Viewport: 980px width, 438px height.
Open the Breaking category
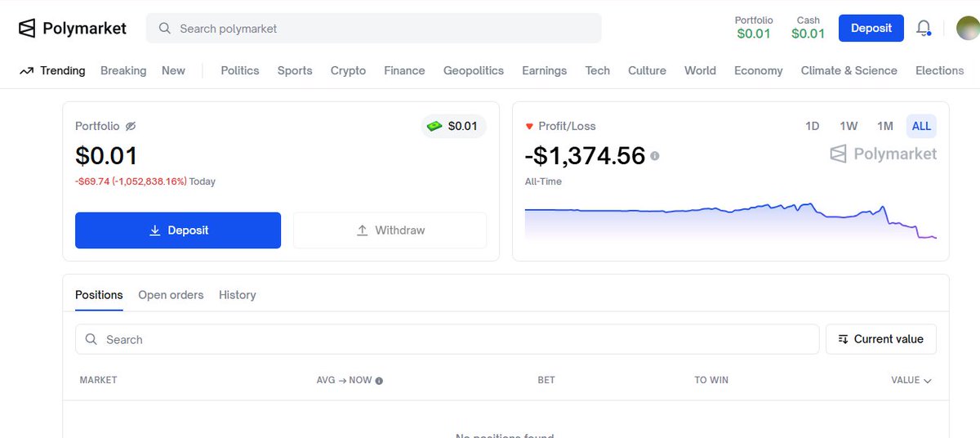click(x=123, y=70)
